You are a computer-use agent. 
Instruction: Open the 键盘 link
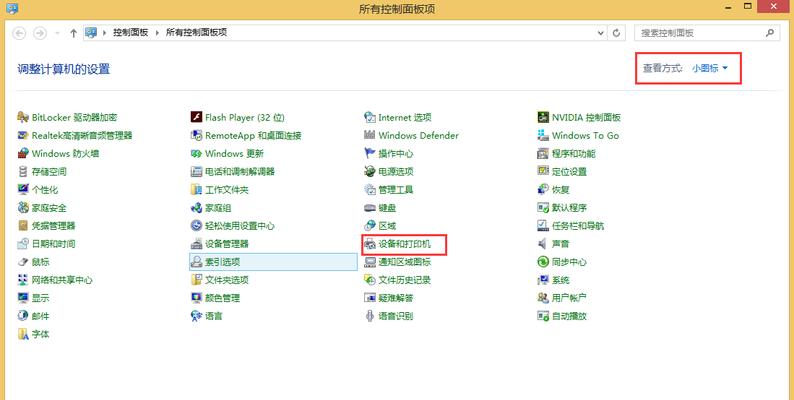pyautogui.click(x=387, y=208)
